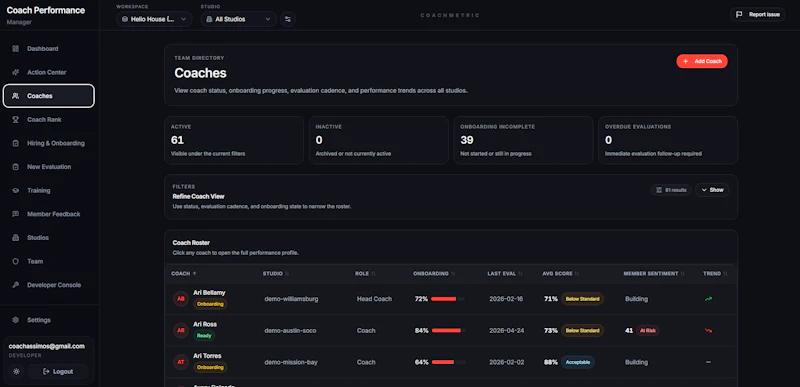Sort the roster by Member Sentiment column
Viewport: 800px width, 387px height.
click(x=654, y=274)
